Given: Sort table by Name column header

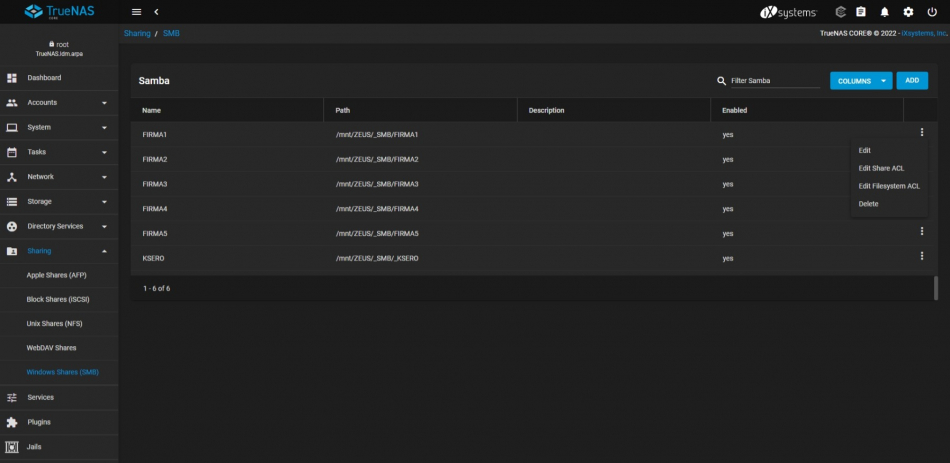Looking at the screenshot, I should (152, 110).
